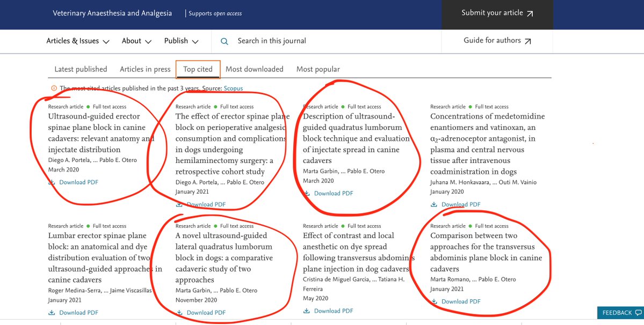Screen dimensions: 644x325
Task: Click the Submit your article arrow icon
Action: tap(530, 13)
